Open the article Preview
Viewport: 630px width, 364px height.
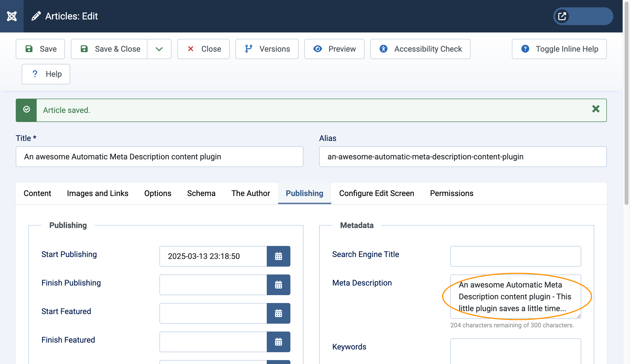[334, 49]
